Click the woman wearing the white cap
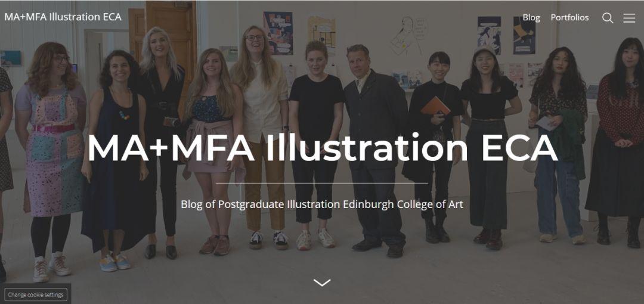This screenshot has width=644, height=304. pos(489,147)
